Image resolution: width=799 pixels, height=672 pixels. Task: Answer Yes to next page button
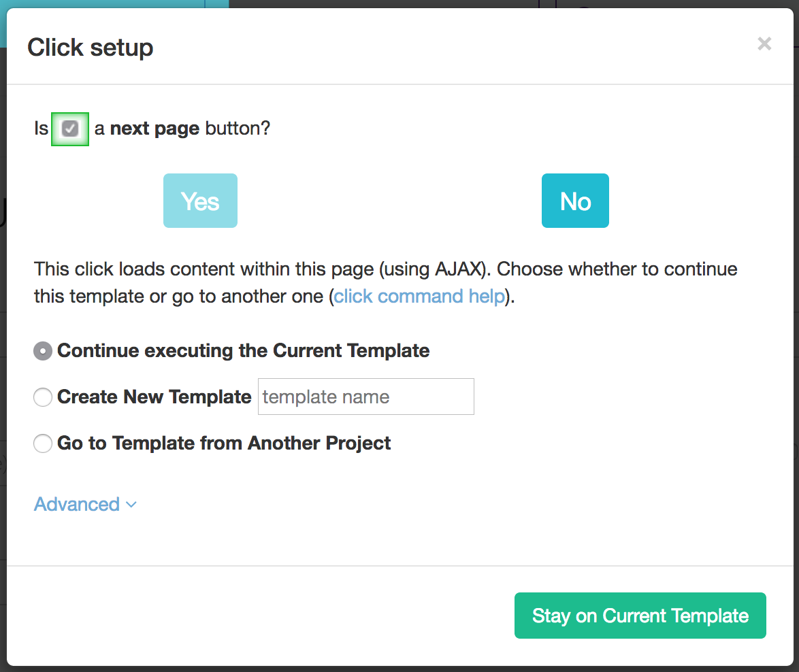pos(200,201)
